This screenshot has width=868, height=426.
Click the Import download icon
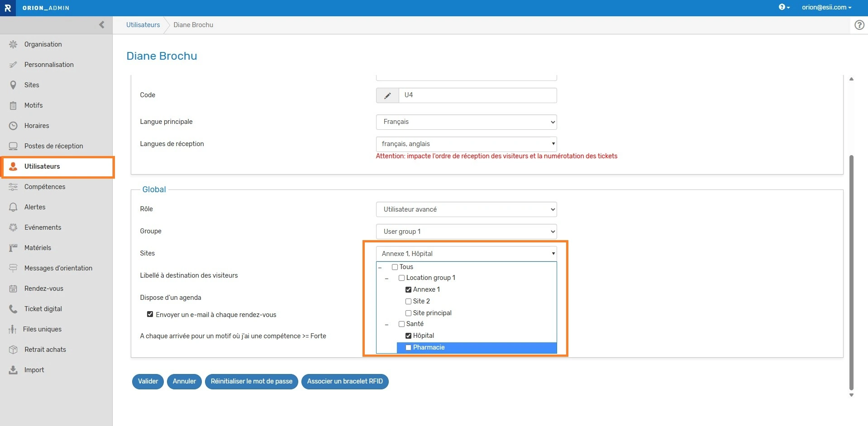click(x=13, y=370)
